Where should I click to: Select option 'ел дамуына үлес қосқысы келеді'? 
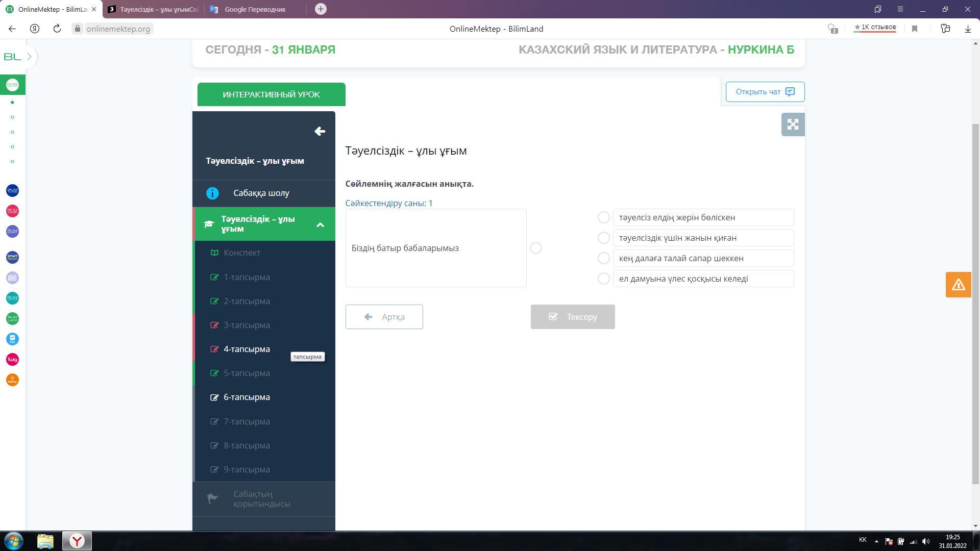603,279
